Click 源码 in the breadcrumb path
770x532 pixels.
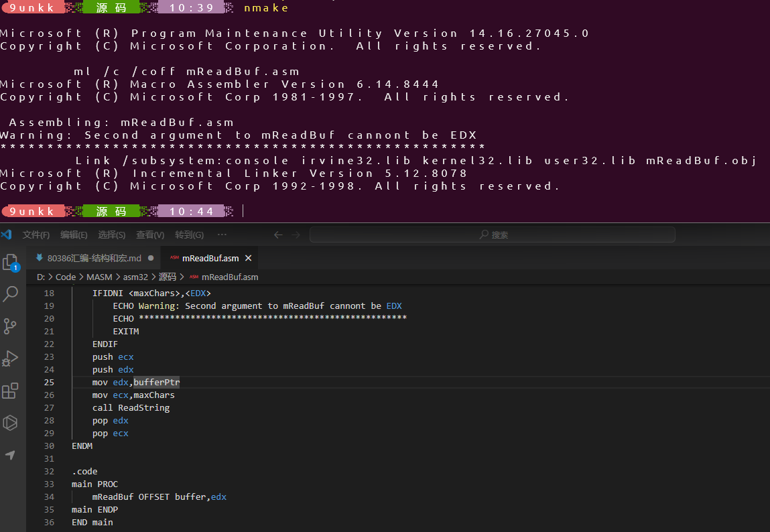pyautogui.click(x=167, y=277)
